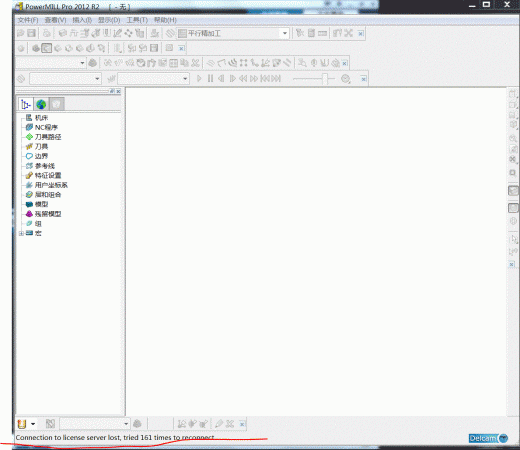Open the active tool combo in bottom toolbar
This screenshot has height=450, width=520.
pyautogui.click(x=126, y=424)
